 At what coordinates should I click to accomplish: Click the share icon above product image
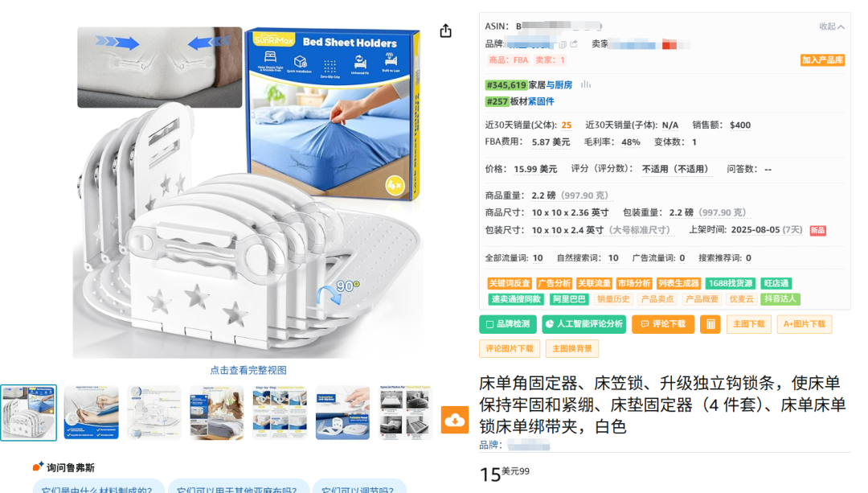445,31
